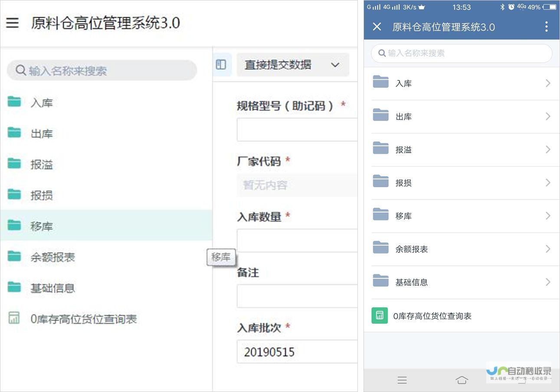Click the 厂家代码 field showing 暂无内容
This screenshot has height=392, width=560.
[297, 185]
